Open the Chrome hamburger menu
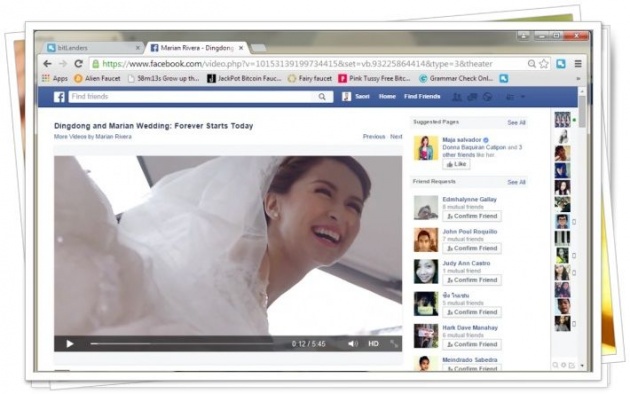 point(578,64)
